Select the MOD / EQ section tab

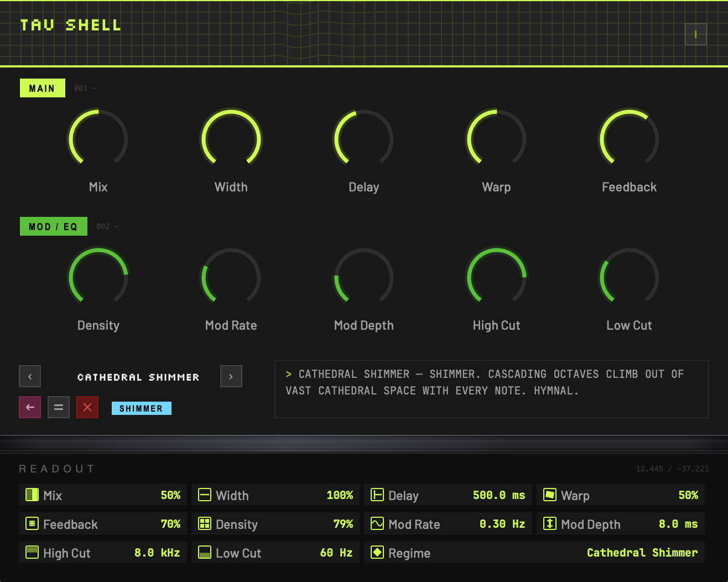pyautogui.click(x=54, y=226)
